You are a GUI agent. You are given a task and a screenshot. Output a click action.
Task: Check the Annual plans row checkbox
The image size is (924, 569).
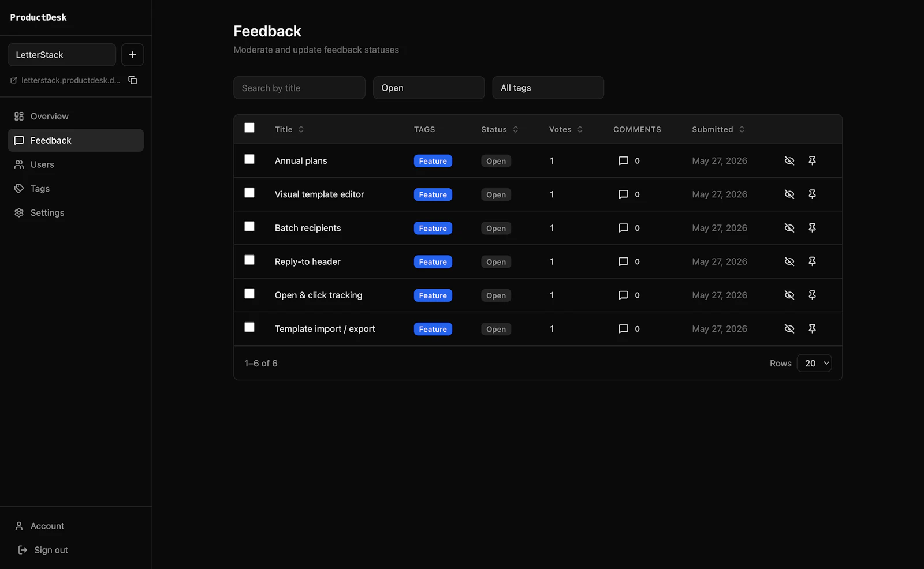pos(249,159)
